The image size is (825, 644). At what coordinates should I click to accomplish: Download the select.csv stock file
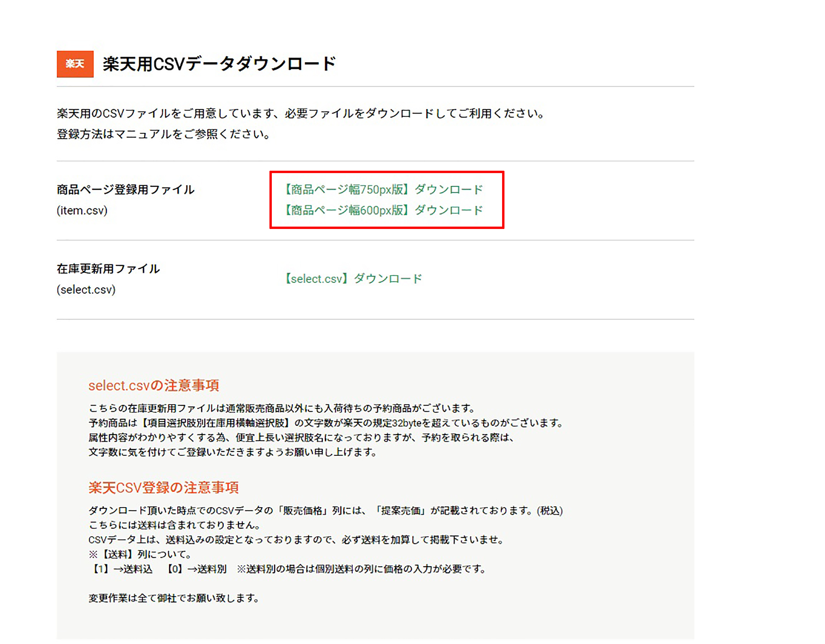coord(353,279)
